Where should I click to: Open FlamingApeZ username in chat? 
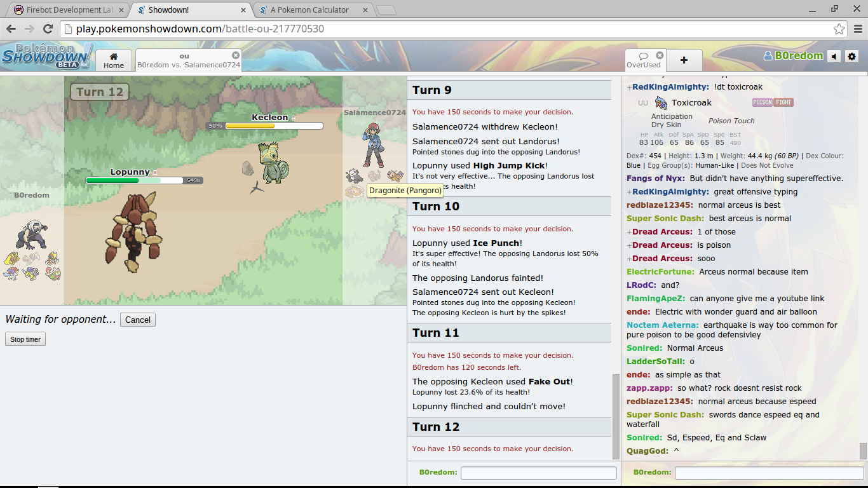click(656, 299)
